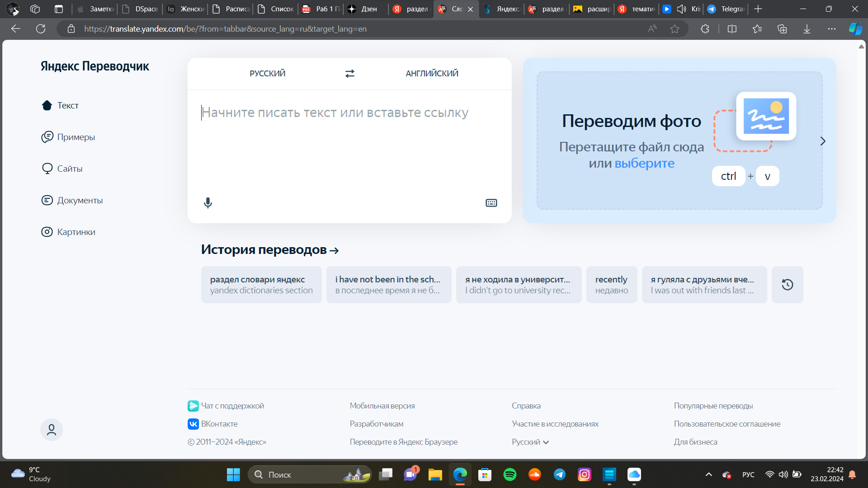Screen dimensions: 868x488
Task: Open history item я гуляла с друзьями
Action: coord(704,285)
